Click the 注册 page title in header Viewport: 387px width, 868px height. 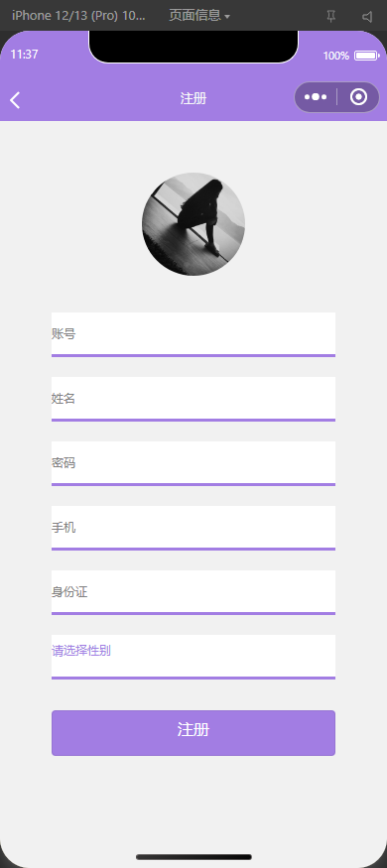point(193,98)
